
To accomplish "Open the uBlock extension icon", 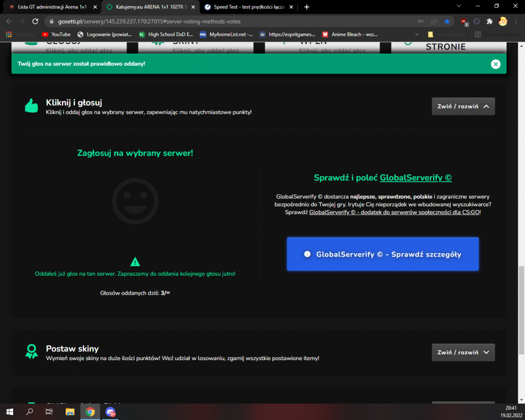I will tap(464, 22).
